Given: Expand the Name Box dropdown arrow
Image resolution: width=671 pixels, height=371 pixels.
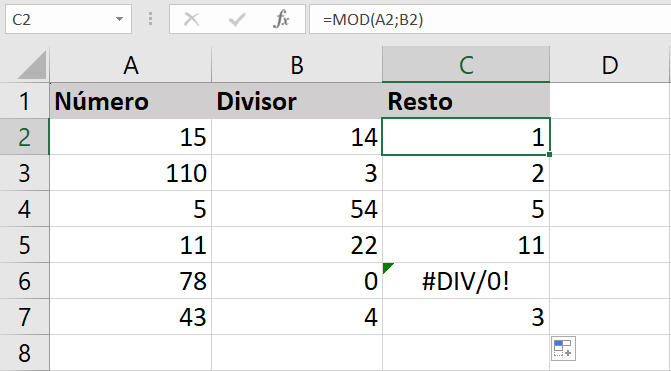Looking at the screenshot, I should (x=119, y=19).
